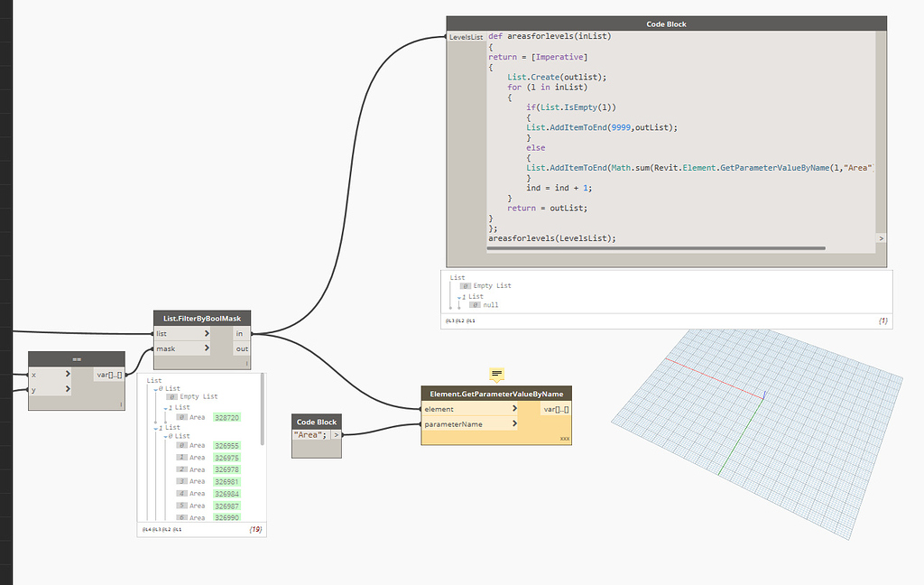924x585 pixels.
Task: Click the list input arrow on List.FilterByBoolMask
Action: (206, 332)
